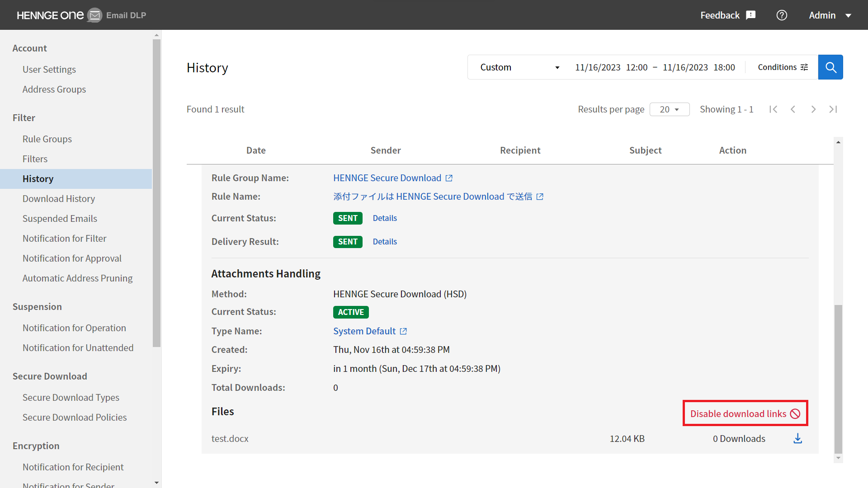This screenshot has height=488, width=868.
Task: Open Secure Download Policies
Action: (x=75, y=418)
